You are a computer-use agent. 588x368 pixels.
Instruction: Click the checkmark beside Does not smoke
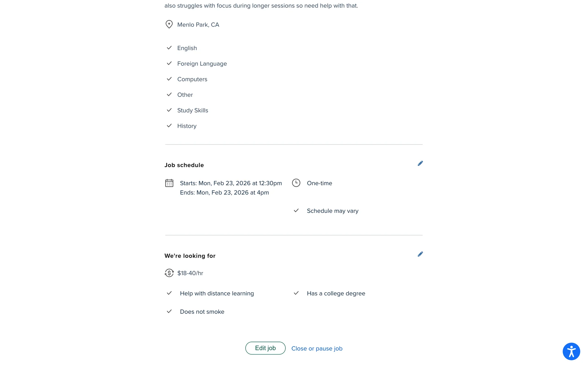pos(169,312)
